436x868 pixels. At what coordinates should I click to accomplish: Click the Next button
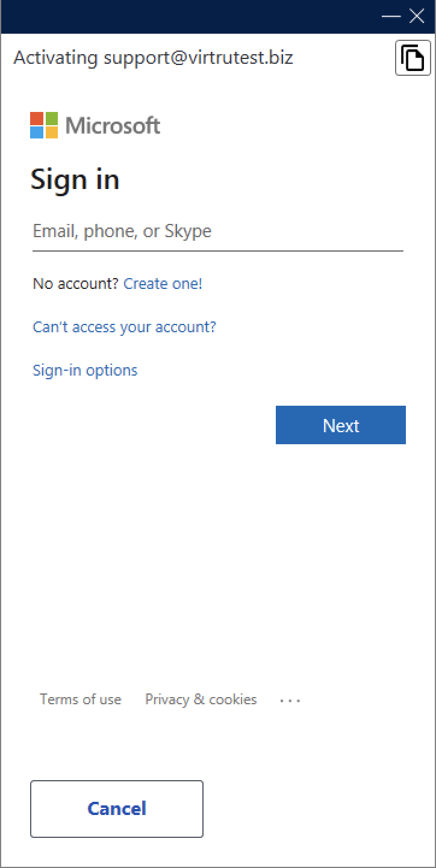(x=341, y=425)
